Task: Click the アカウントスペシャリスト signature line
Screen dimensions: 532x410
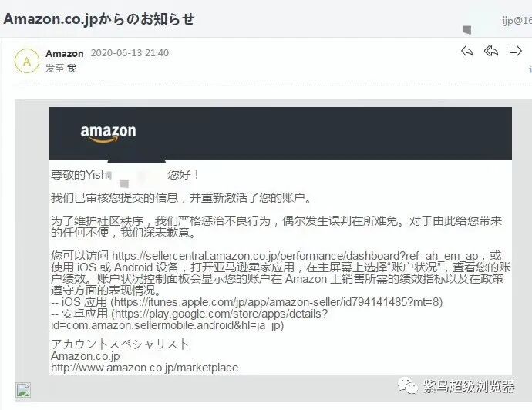Action: click(120, 344)
